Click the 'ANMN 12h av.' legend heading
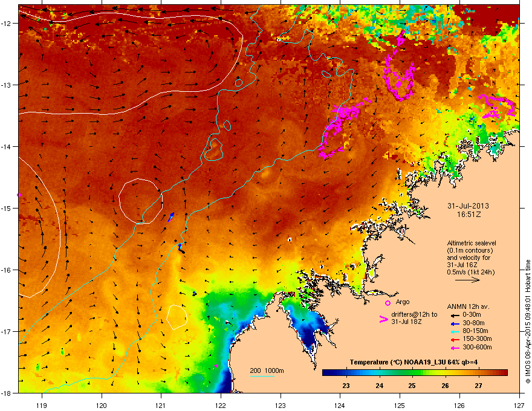 (468, 306)
